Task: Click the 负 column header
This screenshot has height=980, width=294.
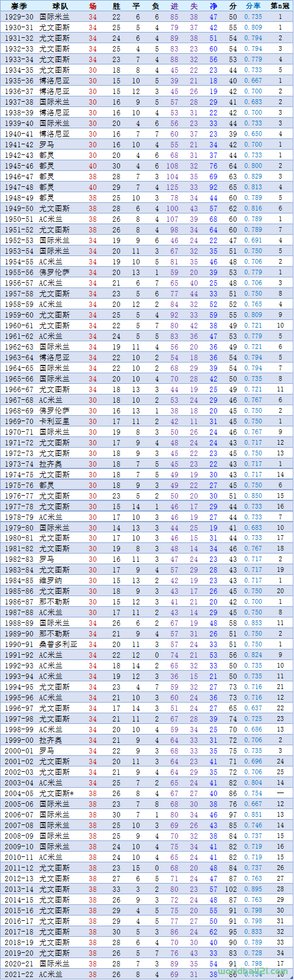Action: pos(156,6)
